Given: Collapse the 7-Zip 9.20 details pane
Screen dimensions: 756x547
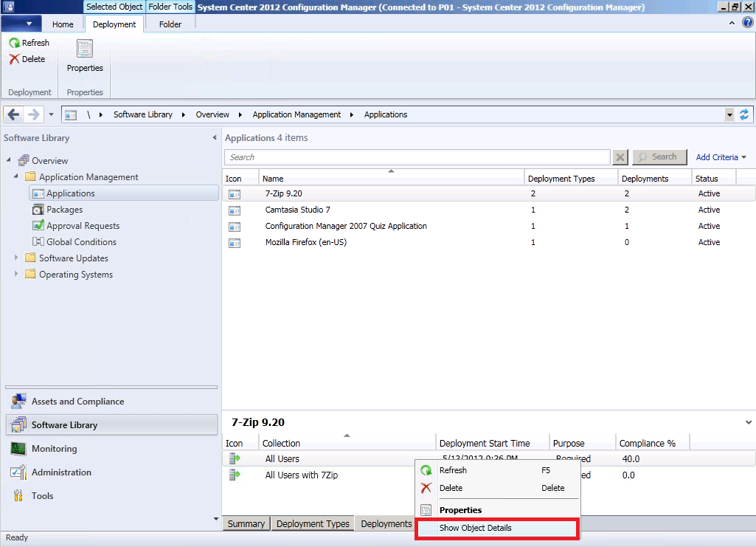Looking at the screenshot, I should pos(749,422).
